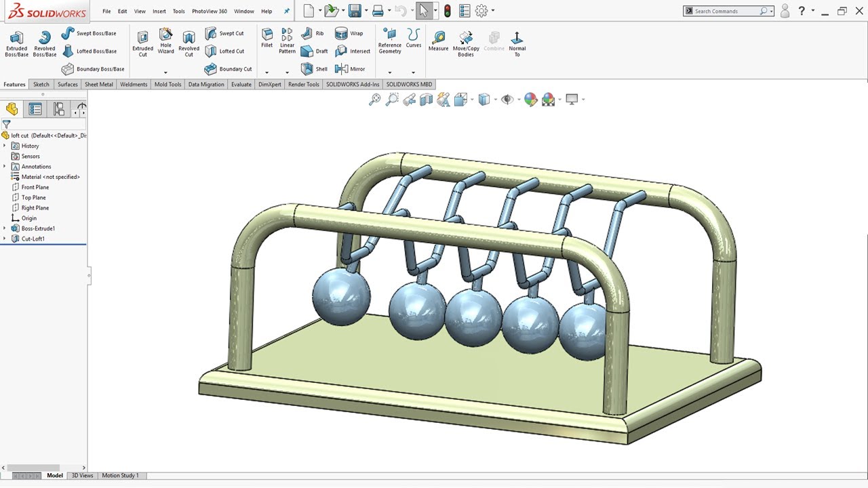868x488 pixels.
Task: Activate the Extruded Cut tool
Action: click(142, 43)
